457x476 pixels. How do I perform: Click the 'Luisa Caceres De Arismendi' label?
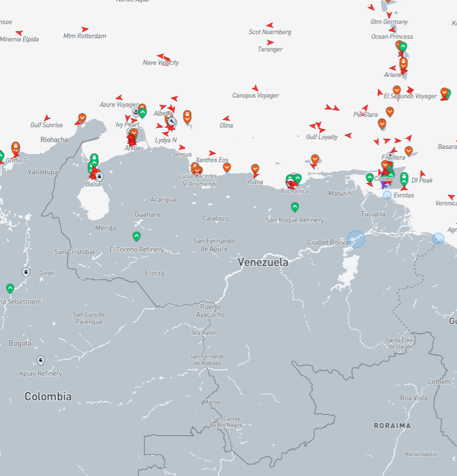tap(198, 179)
